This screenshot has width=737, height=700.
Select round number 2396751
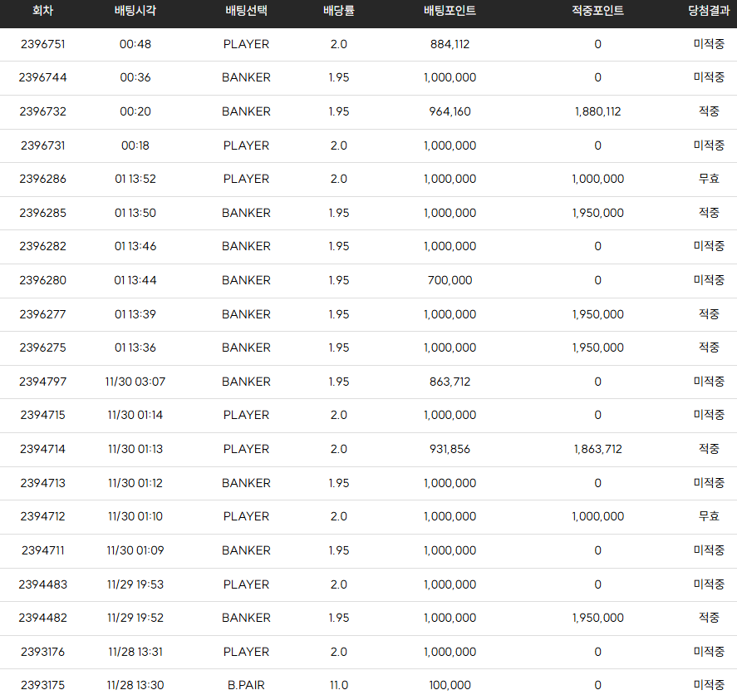point(42,44)
